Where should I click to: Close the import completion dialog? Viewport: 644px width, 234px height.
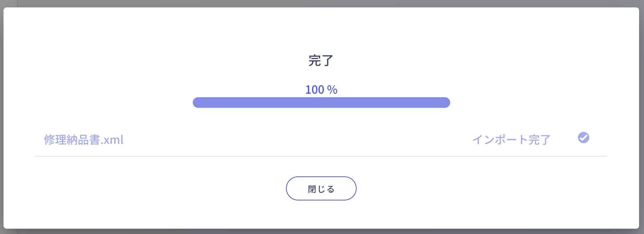click(x=321, y=188)
